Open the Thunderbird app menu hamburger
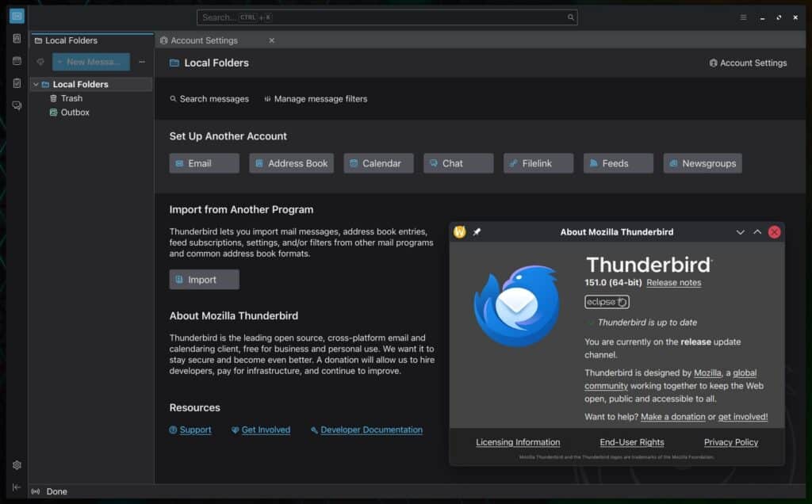The image size is (812, 504). 743,17
